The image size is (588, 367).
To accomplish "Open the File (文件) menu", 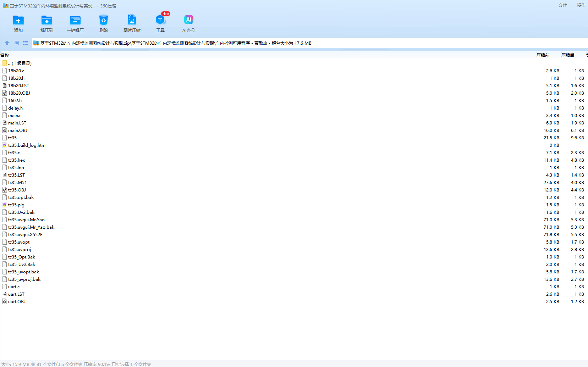I will [x=562, y=5].
